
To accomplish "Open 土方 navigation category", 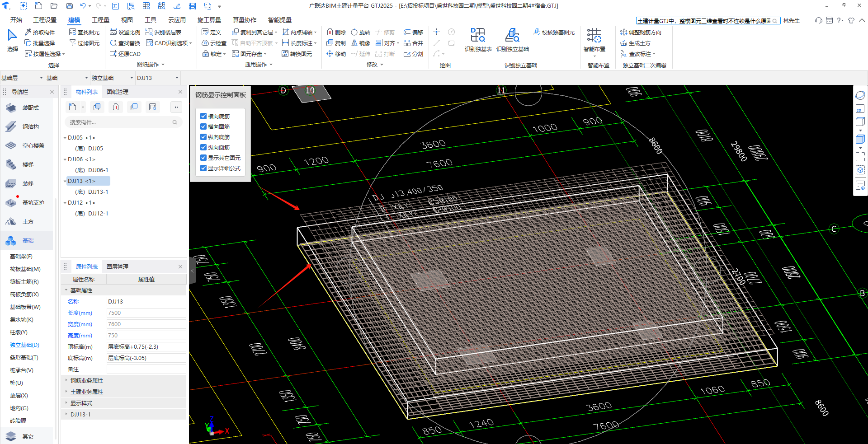I will [x=28, y=221].
